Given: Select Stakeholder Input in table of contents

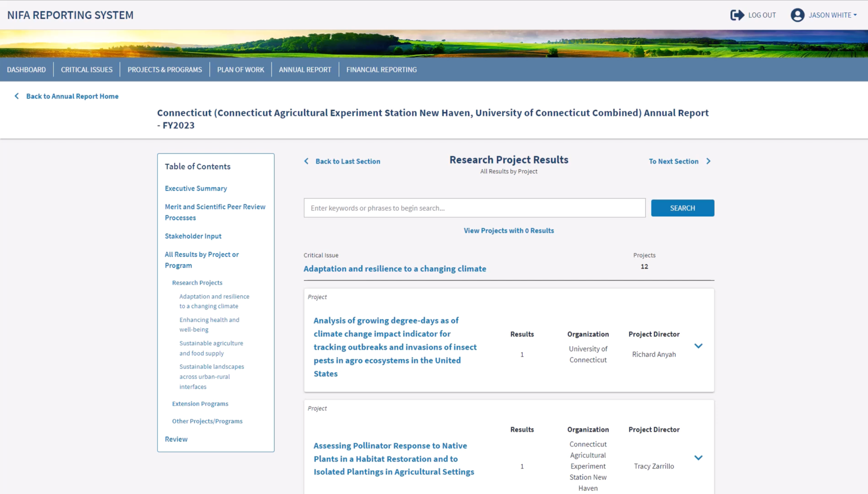Looking at the screenshot, I should pos(193,236).
